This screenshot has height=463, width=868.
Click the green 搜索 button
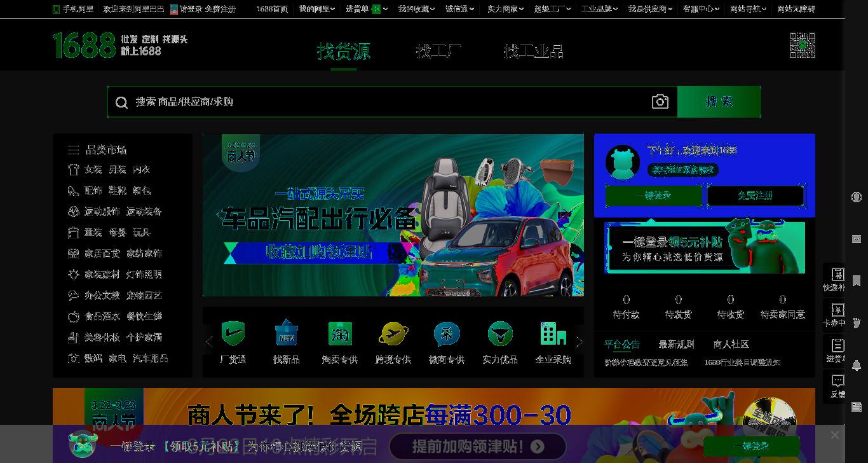[x=719, y=102]
